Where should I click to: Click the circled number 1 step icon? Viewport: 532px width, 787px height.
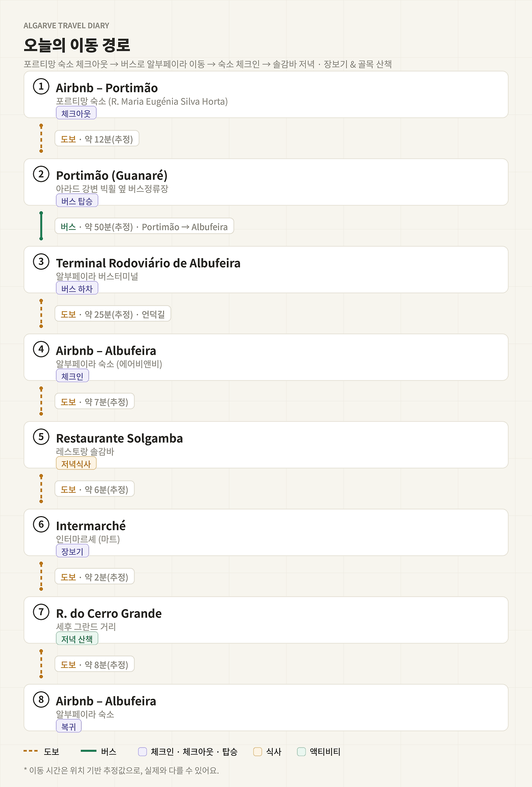click(41, 87)
